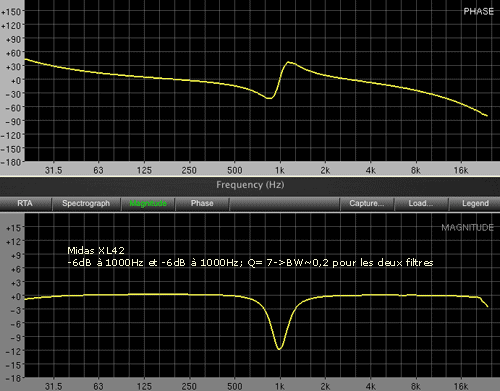Click the +150 phase scale label
The width and height of the screenshot is (500, 391).
11,12
